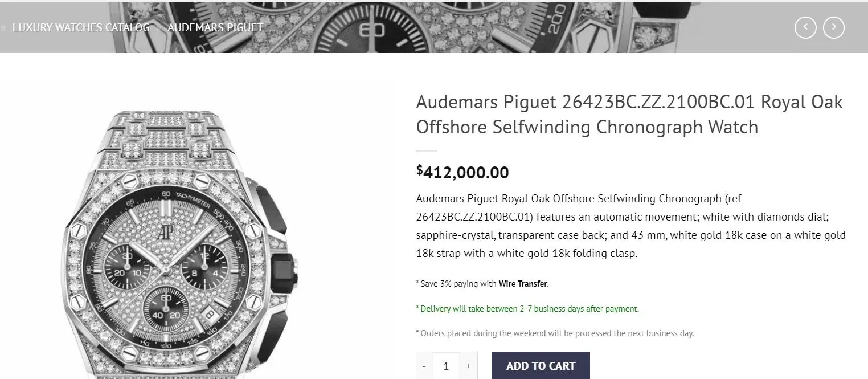Screen dimensions: 868x379
Task: Click the bold Wire Transfer text
Action: (x=523, y=284)
